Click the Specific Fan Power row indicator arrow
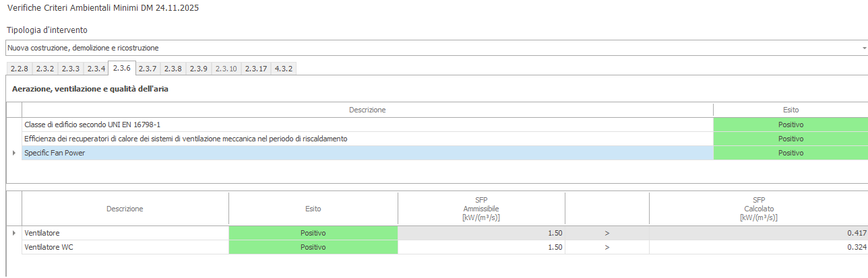Screen dimensions: 868x278 pos(14,153)
